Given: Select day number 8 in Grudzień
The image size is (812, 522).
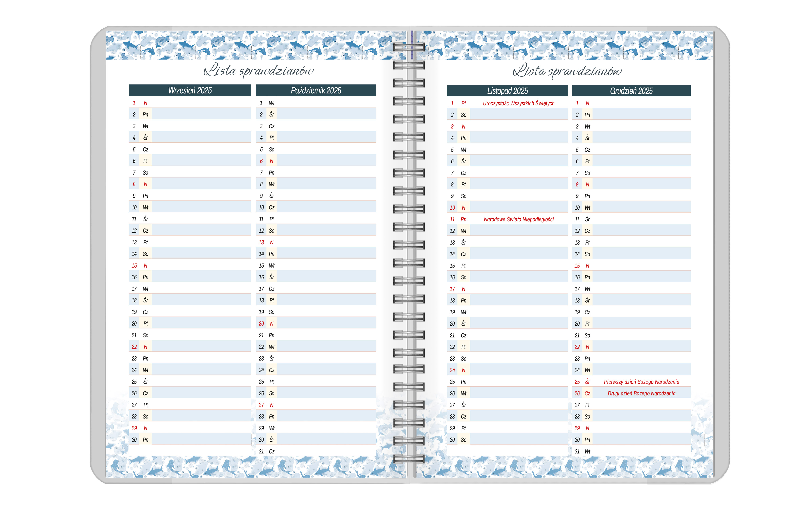Looking at the screenshot, I should coord(577,184).
